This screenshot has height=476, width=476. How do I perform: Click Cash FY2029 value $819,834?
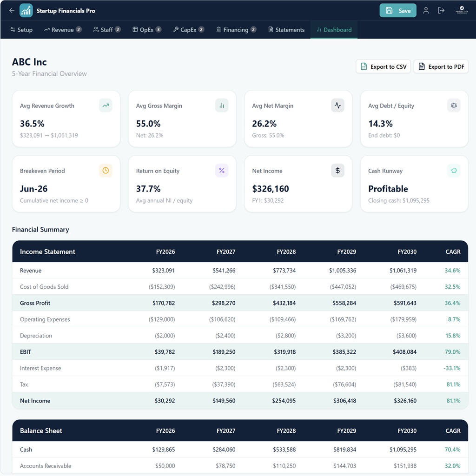pos(344,450)
